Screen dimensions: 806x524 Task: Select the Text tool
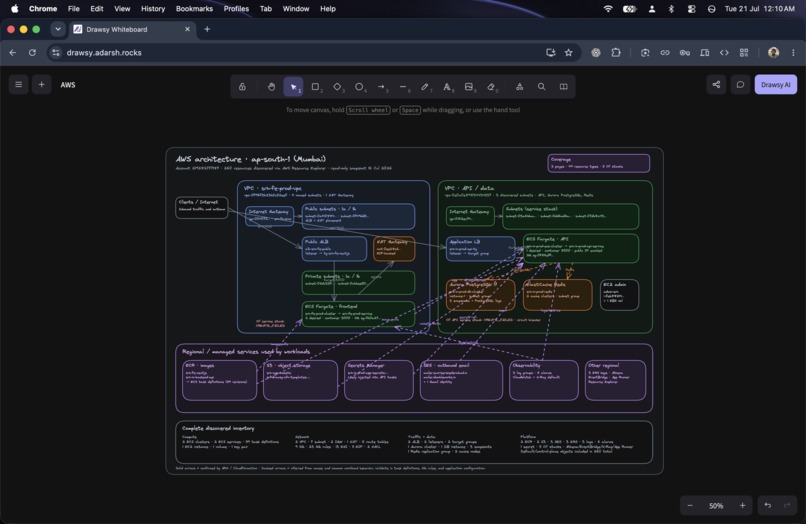(x=447, y=87)
